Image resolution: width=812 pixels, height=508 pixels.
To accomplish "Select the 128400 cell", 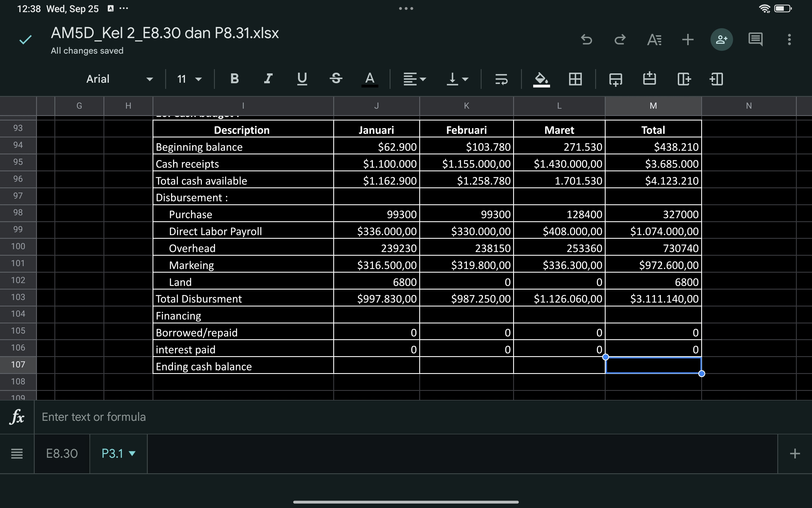I will click(x=559, y=214).
